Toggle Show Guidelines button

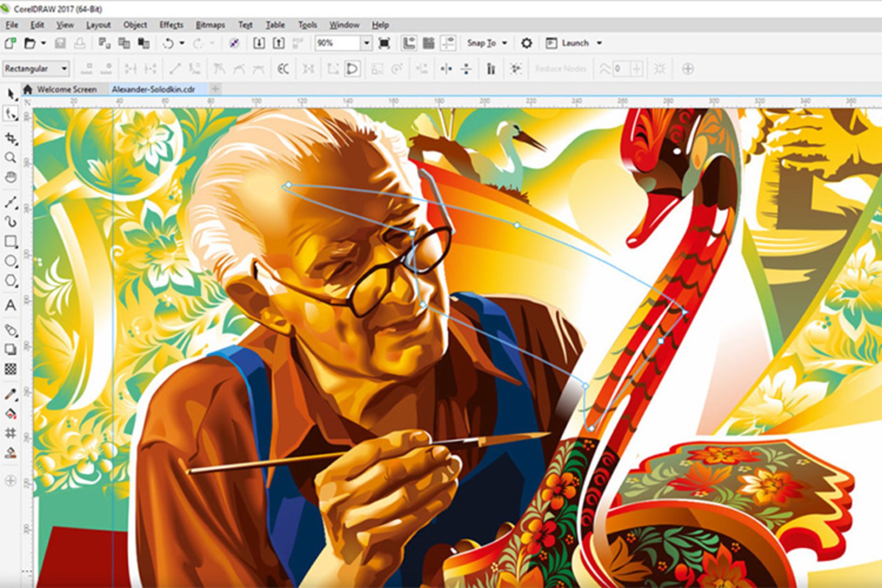click(x=447, y=43)
